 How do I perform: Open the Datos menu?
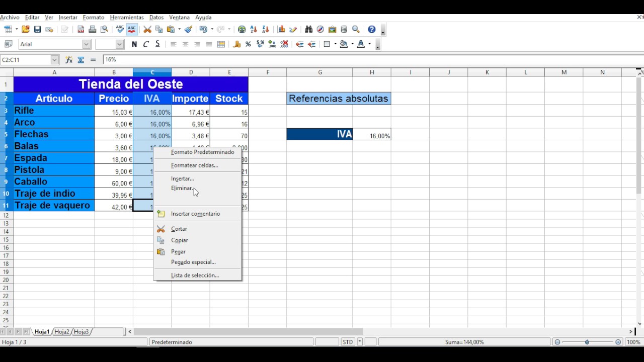tap(156, 18)
